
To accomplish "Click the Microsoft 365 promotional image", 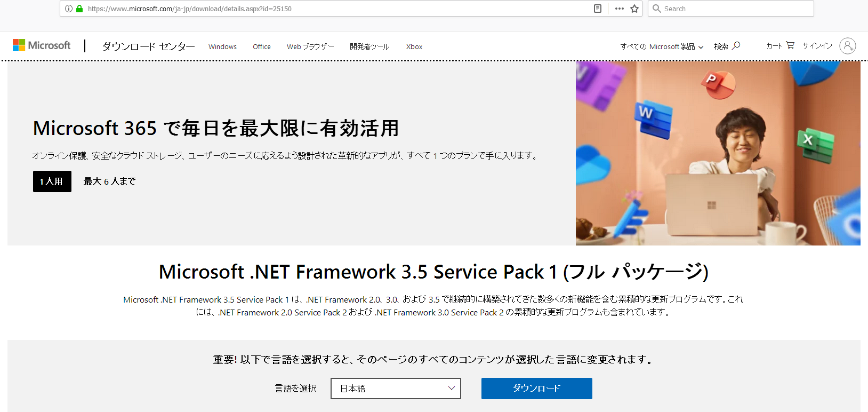I will click(718, 153).
